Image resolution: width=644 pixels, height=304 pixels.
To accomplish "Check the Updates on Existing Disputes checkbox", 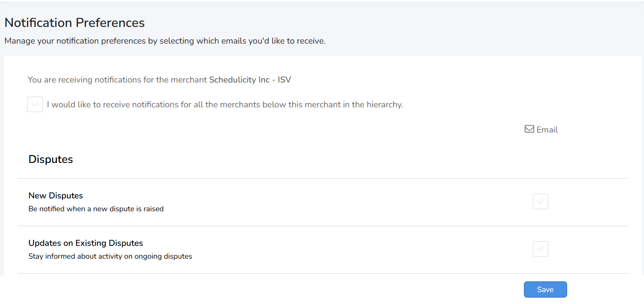I will coord(540,249).
